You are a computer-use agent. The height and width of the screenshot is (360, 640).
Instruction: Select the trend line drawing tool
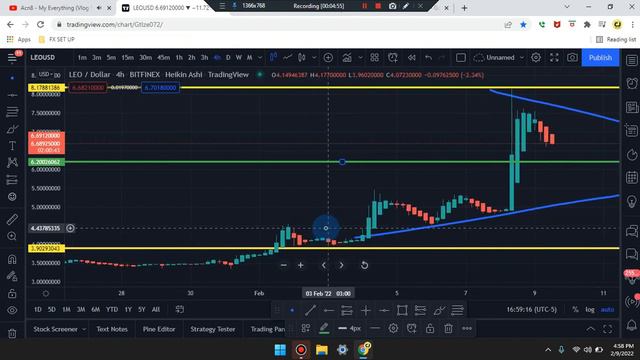(x=12, y=95)
